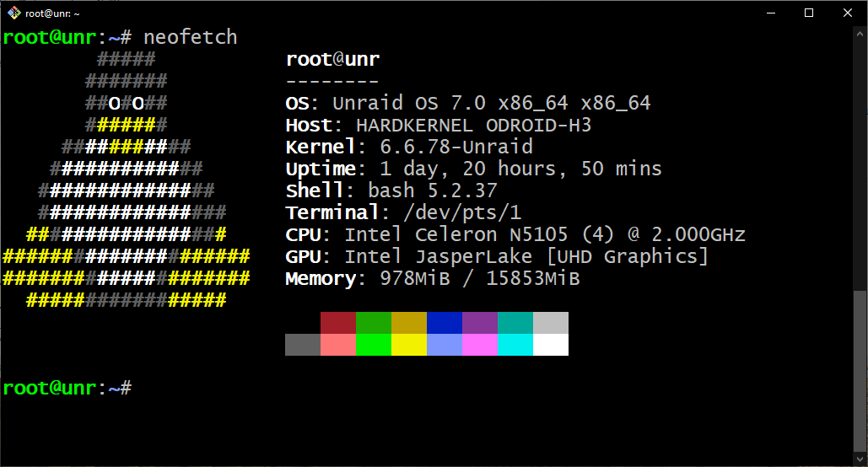Minimize the root@unr terminal window

tap(770, 13)
